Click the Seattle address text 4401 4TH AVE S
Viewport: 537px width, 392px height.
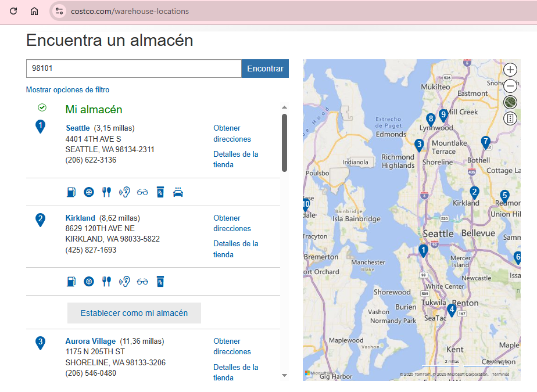pyautogui.click(x=93, y=139)
